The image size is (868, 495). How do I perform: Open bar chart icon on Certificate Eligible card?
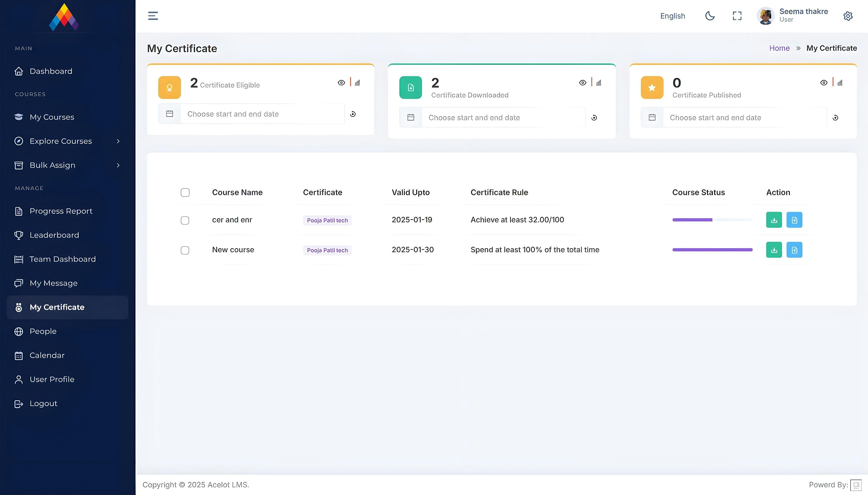[357, 83]
